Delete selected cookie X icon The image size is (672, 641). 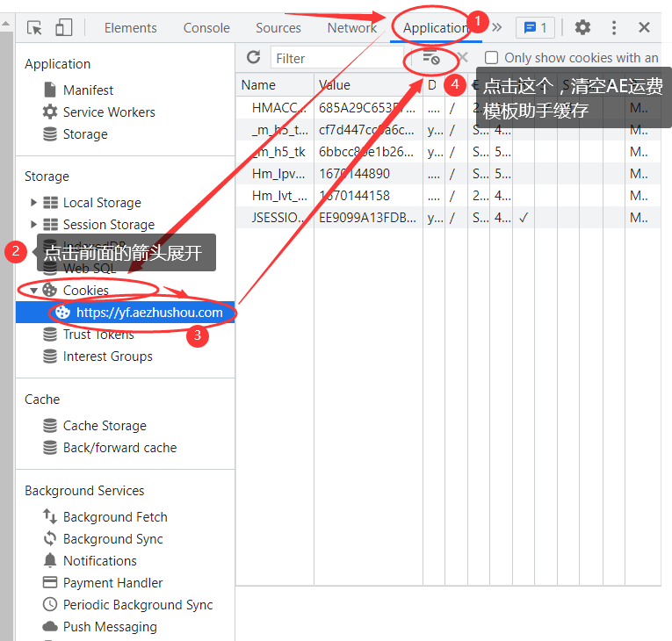coord(462,57)
